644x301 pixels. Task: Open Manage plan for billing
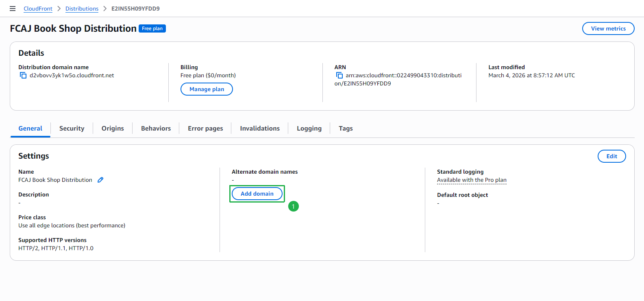click(207, 89)
